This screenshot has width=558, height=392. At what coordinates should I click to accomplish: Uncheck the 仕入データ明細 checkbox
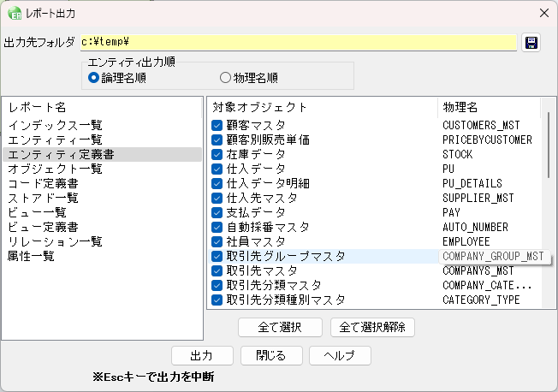point(217,183)
